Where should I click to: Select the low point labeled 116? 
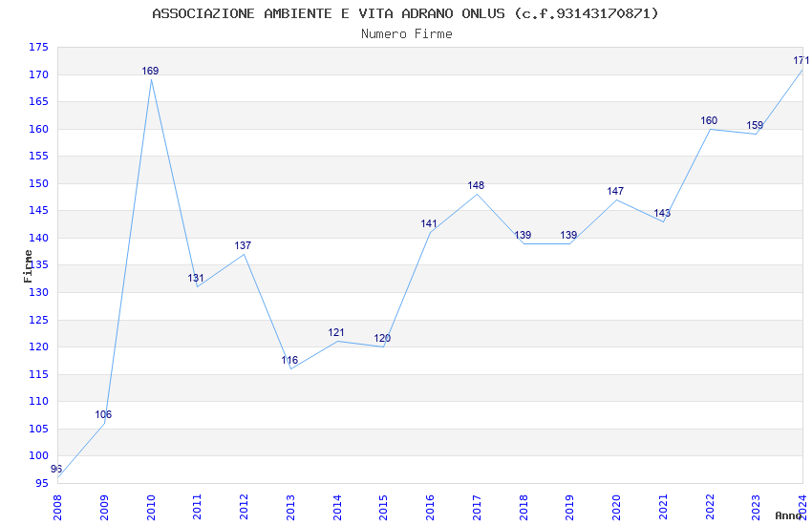point(289,360)
